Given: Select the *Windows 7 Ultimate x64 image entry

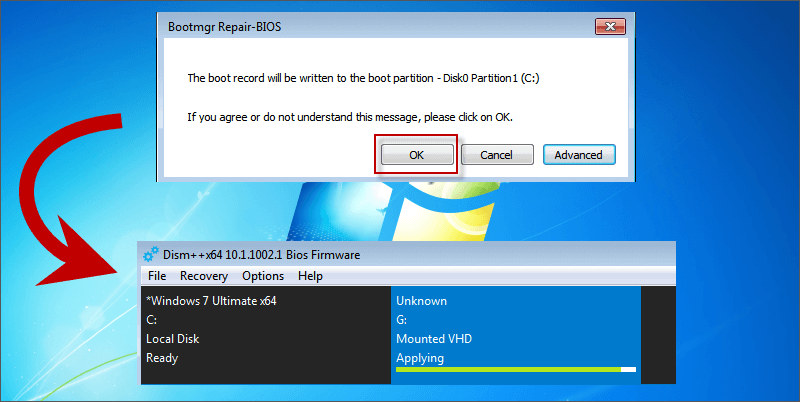Looking at the screenshot, I should 265,334.
